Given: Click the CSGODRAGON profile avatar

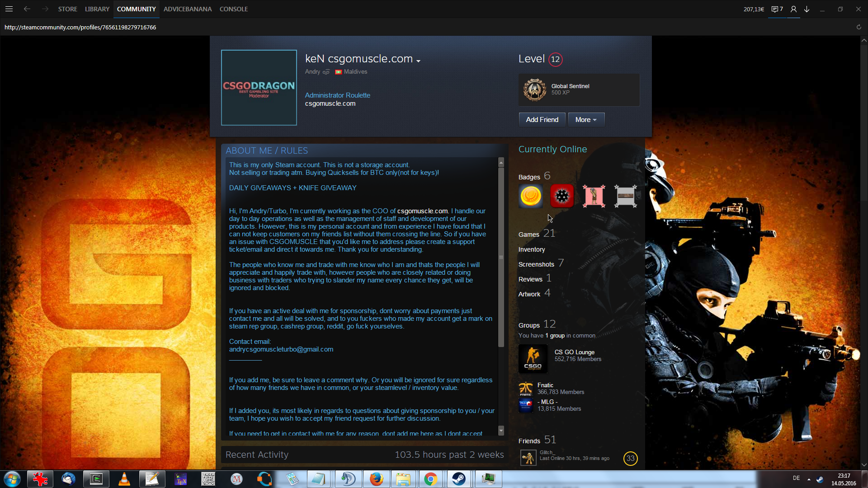Looking at the screenshot, I should click(x=259, y=88).
